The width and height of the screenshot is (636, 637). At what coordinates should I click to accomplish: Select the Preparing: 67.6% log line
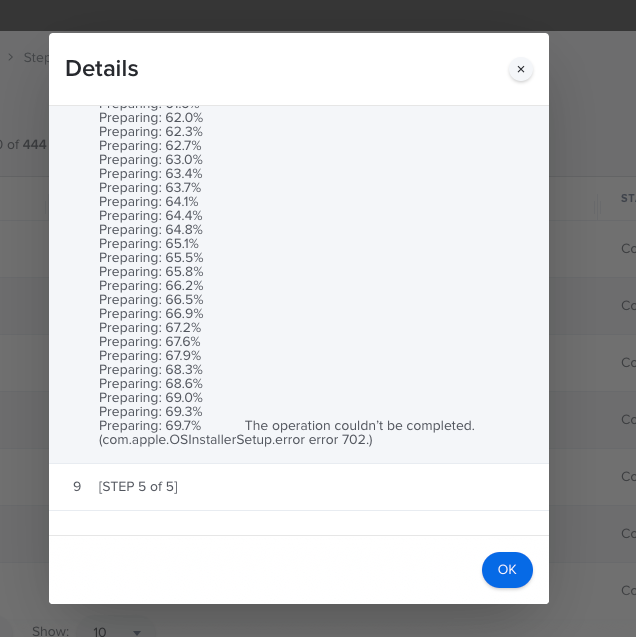[149, 341]
